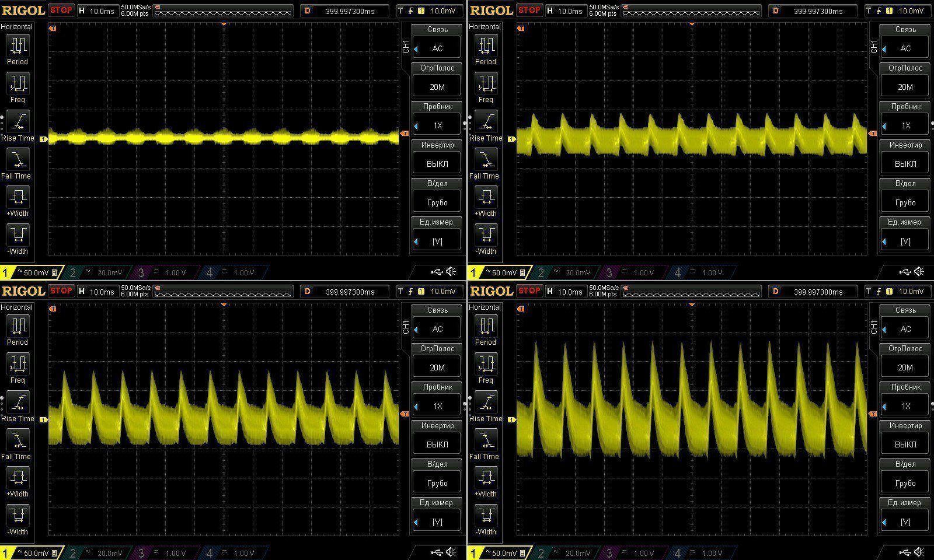Toggle Инвертир ВЫКЛ in bottom-right panel

pyautogui.click(x=905, y=444)
